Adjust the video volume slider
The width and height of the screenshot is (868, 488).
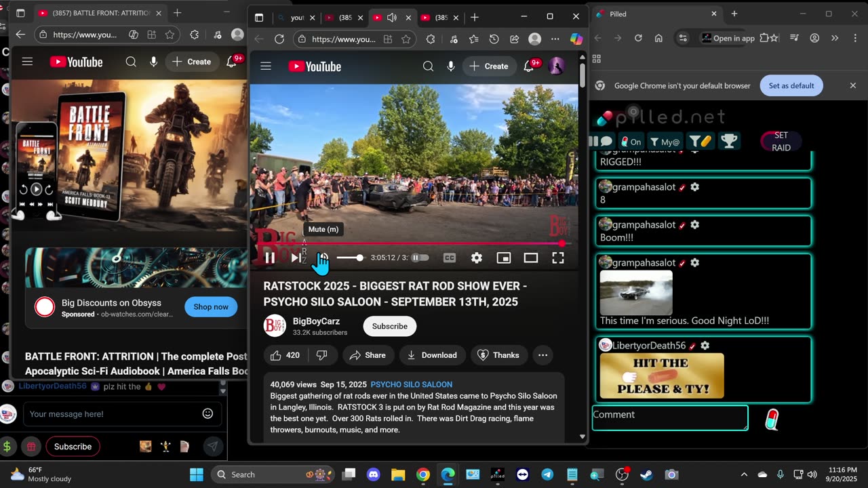pyautogui.click(x=351, y=258)
